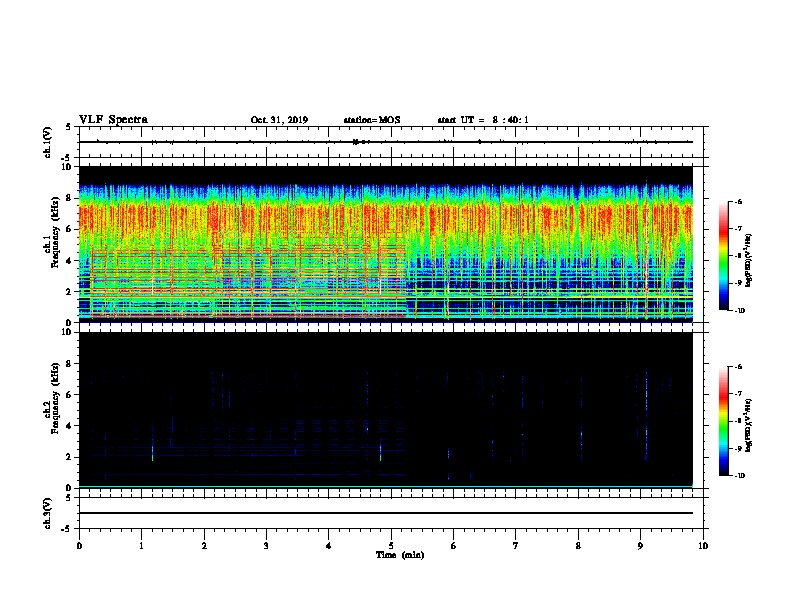Click the ch.1 colorbar "log(PSD)" label
The width and height of the screenshot is (792, 612).
pyautogui.click(x=748, y=261)
